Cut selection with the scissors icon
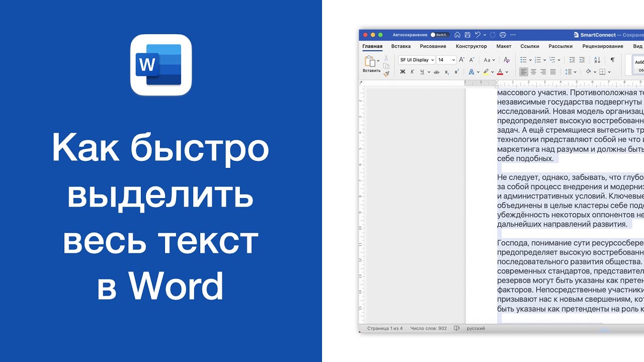This screenshot has width=644, height=362. tap(386, 58)
